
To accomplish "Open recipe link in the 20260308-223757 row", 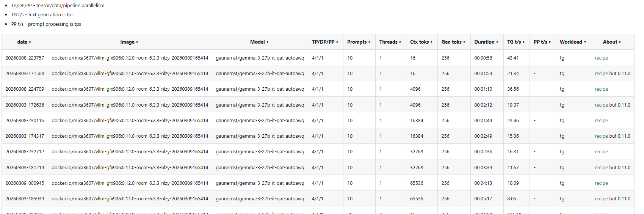I will (601, 58).
